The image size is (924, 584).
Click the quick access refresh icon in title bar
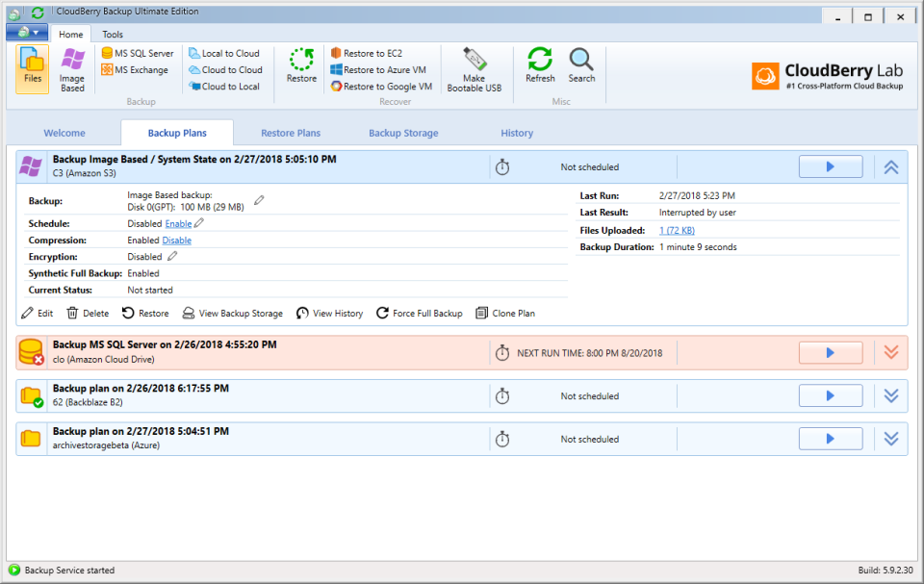[38, 13]
